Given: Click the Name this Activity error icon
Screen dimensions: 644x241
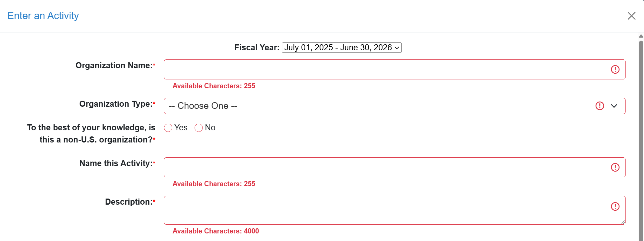Looking at the screenshot, I should click(x=615, y=167).
